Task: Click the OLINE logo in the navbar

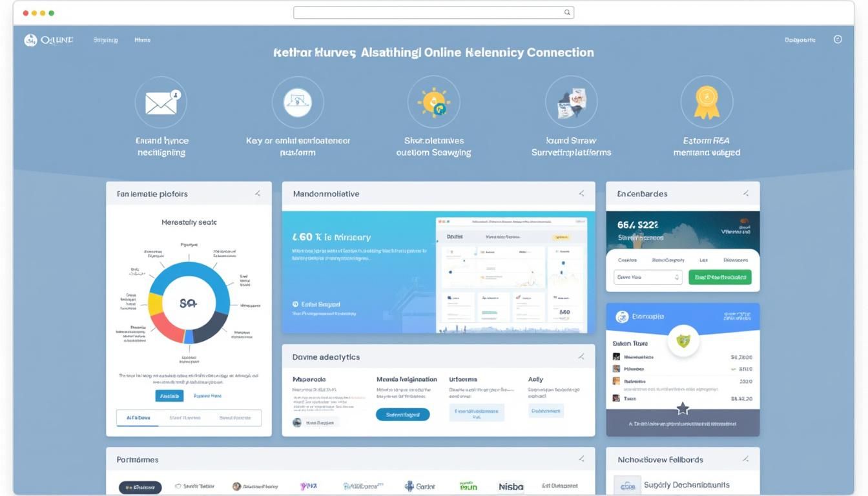Action: [x=48, y=39]
